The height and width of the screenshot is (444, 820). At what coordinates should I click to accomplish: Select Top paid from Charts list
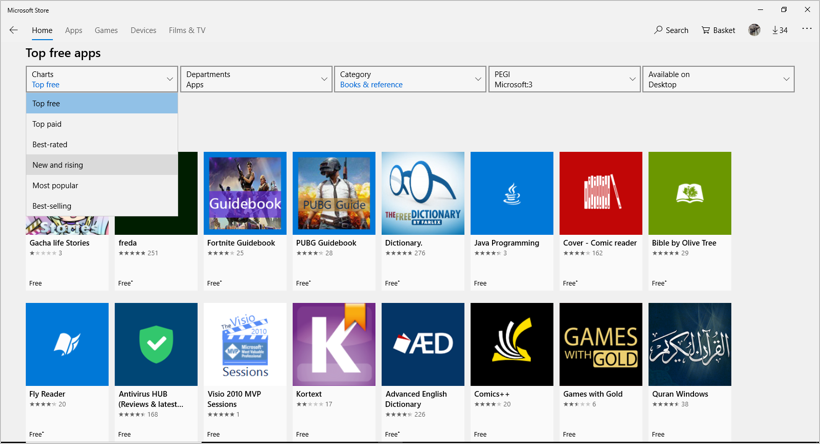pos(47,124)
